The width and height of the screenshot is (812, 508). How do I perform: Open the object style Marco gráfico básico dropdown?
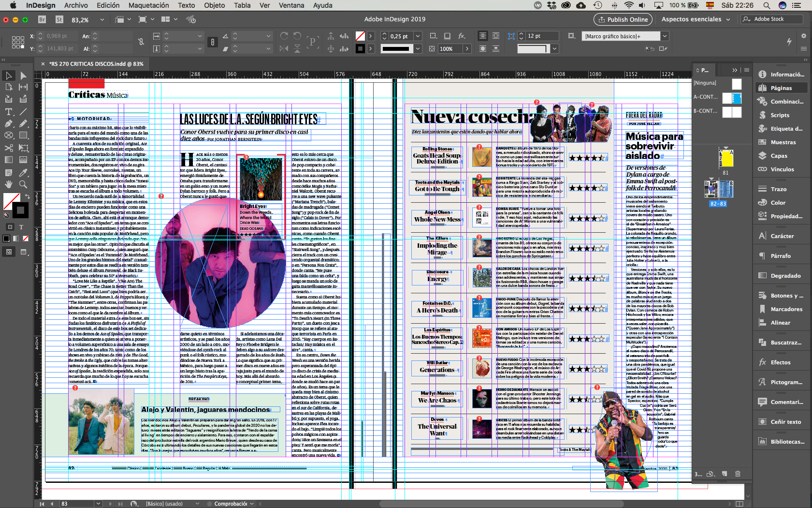click(x=665, y=36)
